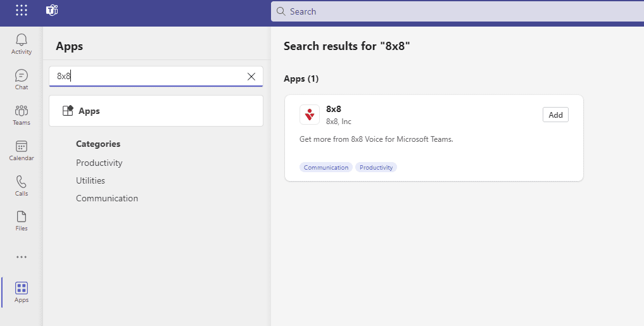Image resolution: width=644 pixels, height=326 pixels.
Task: Filter by Communication category
Action: 107,198
